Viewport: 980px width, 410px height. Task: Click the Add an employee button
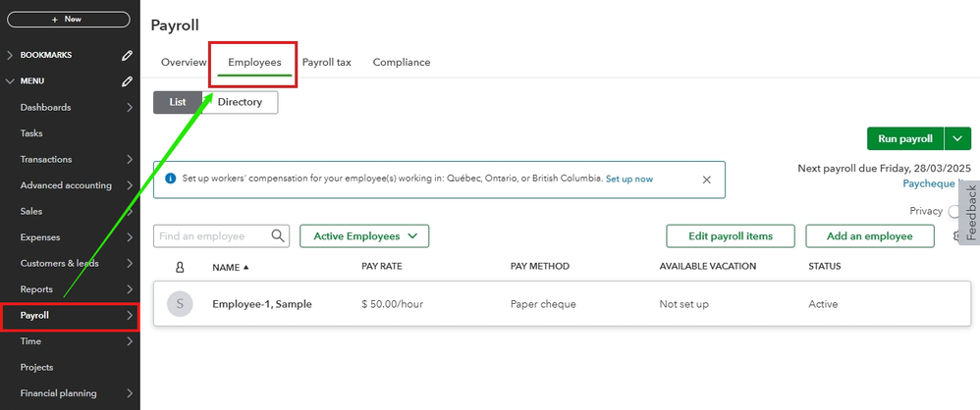tap(869, 235)
